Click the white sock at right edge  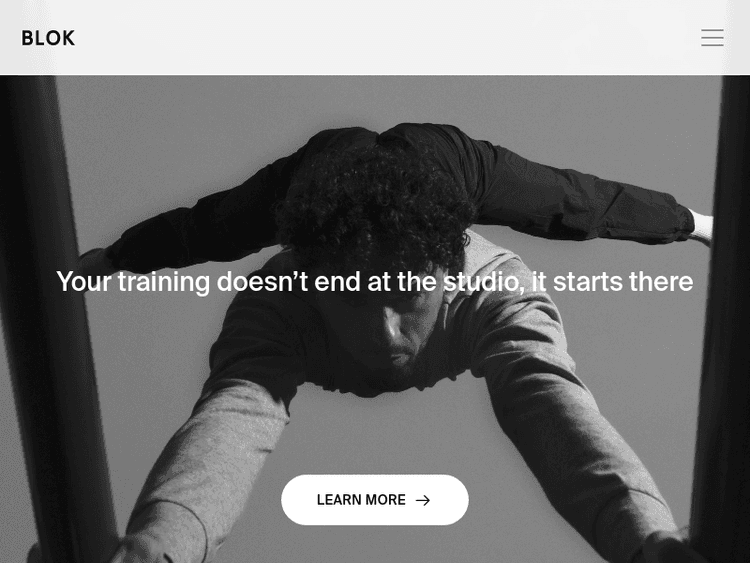[x=702, y=227]
